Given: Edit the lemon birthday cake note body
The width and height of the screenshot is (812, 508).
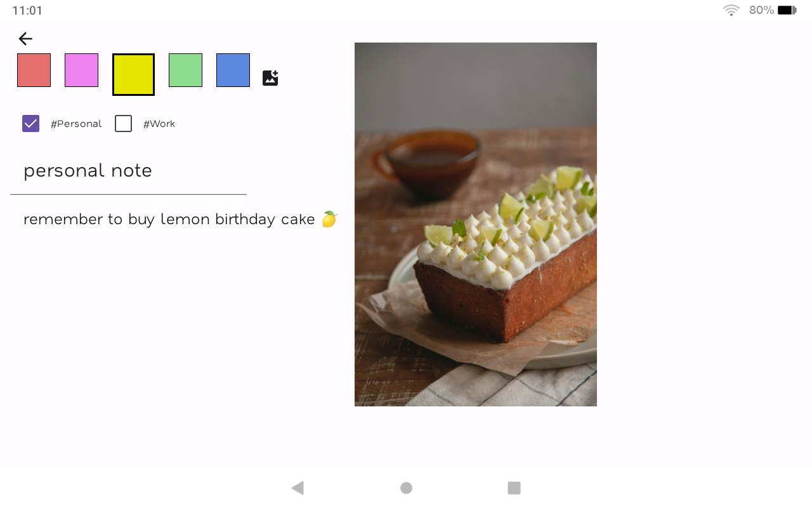Looking at the screenshot, I should coord(180,219).
